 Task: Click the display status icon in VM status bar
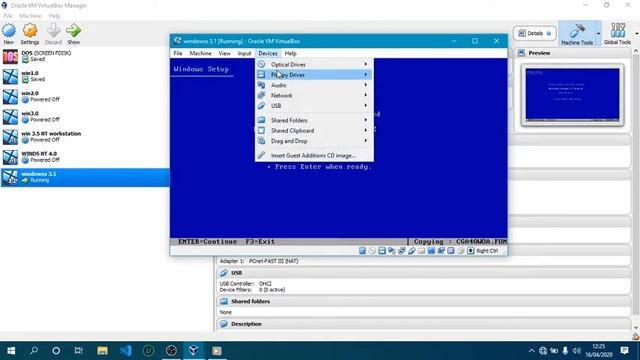(431, 251)
